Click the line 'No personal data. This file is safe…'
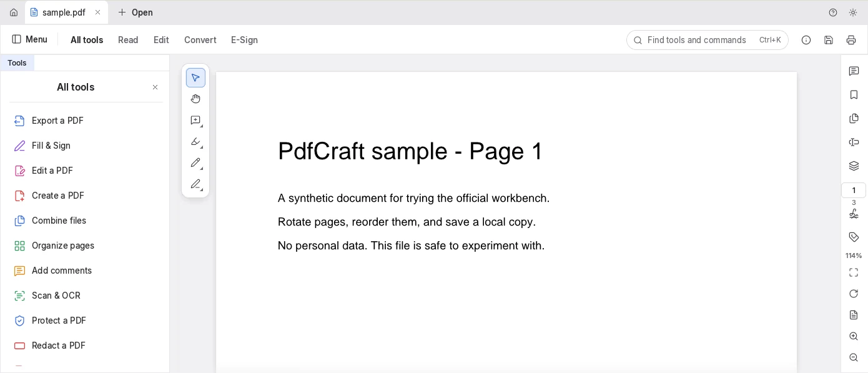868x373 pixels. pos(411,246)
